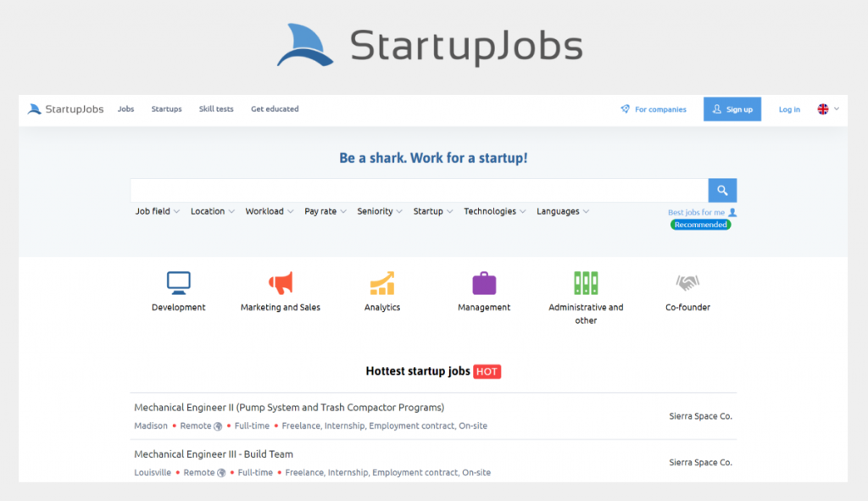Expand the Technologies filter dropdown
Image resolution: width=868 pixels, height=501 pixels.
tap(495, 211)
